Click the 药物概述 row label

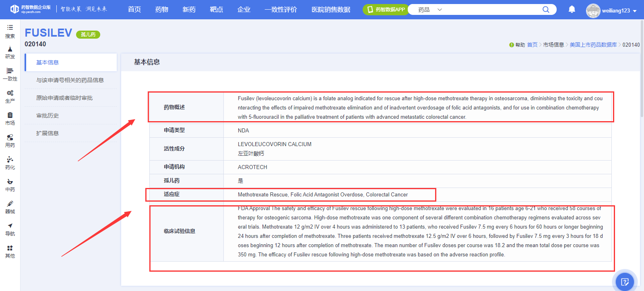[x=174, y=107]
